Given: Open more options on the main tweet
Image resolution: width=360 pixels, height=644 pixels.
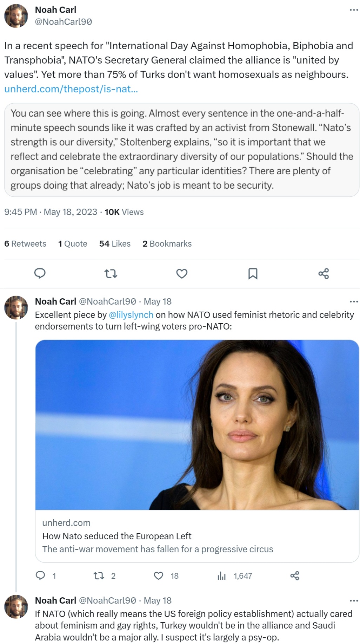Looking at the screenshot, I should [354, 10].
